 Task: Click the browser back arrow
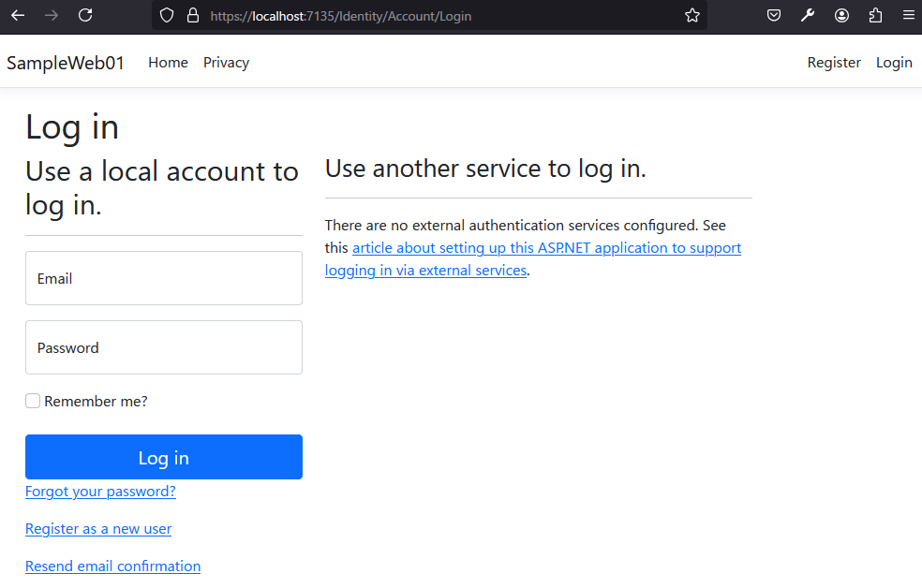18,16
